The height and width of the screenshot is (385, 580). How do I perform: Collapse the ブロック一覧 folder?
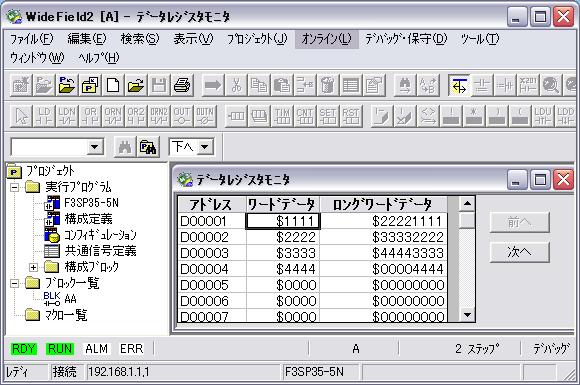(14, 283)
